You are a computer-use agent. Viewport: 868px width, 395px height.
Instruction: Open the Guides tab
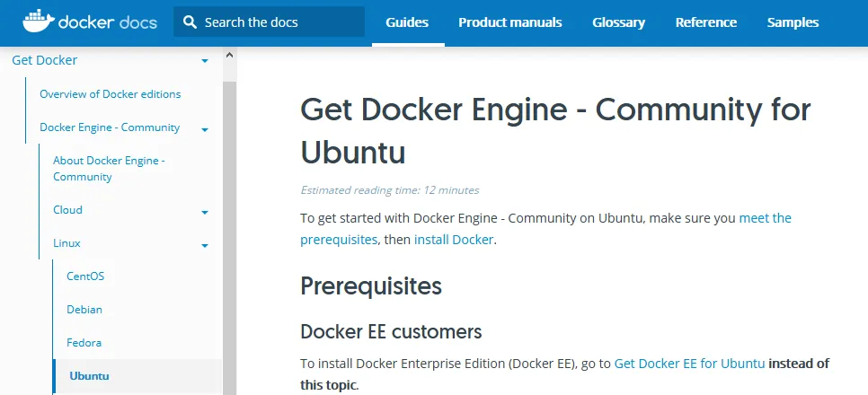[407, 22]
